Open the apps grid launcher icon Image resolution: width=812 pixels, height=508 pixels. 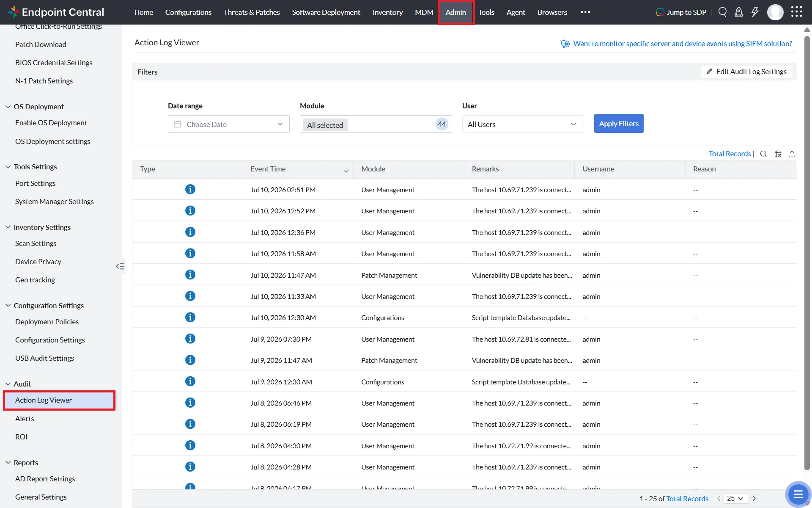coord(796,12)
